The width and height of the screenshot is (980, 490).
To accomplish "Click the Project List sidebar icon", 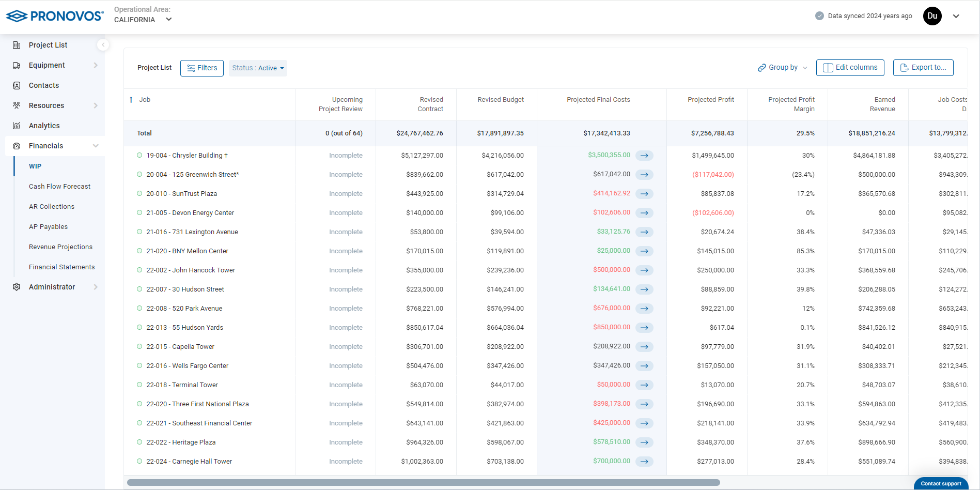I will [17, 45].
